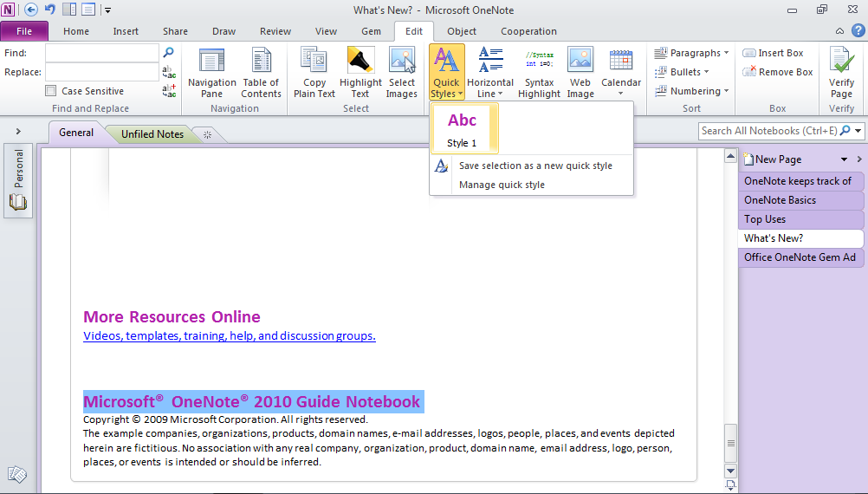Open Videos, templates, training help link
Screen dimensions: 868x494
tap(230, 335)
